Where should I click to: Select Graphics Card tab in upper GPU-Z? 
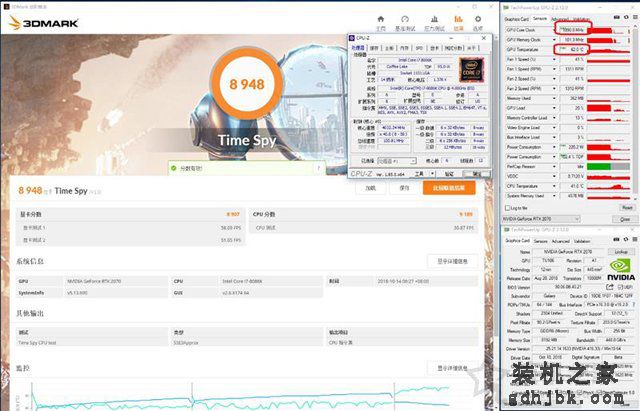coord(516,19)
